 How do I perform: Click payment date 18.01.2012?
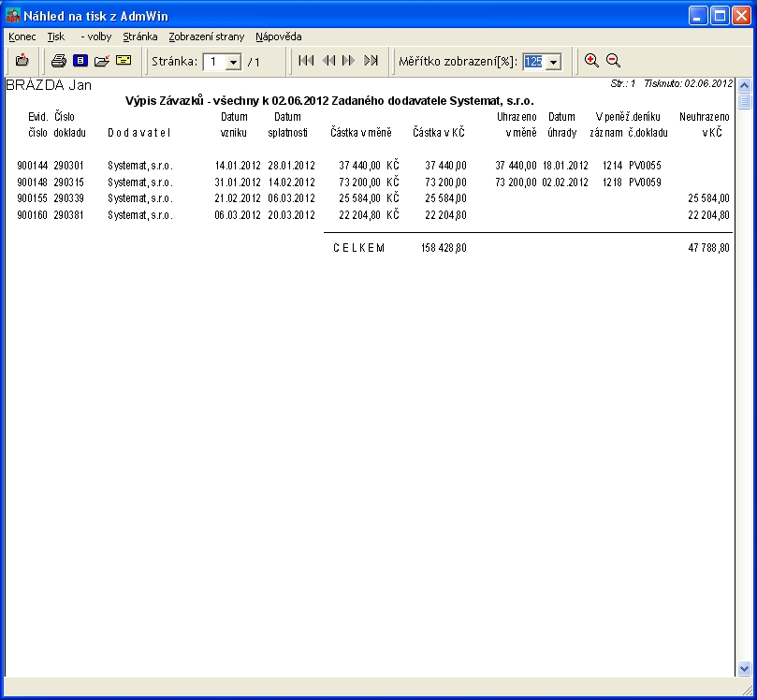tap(565, 166)
